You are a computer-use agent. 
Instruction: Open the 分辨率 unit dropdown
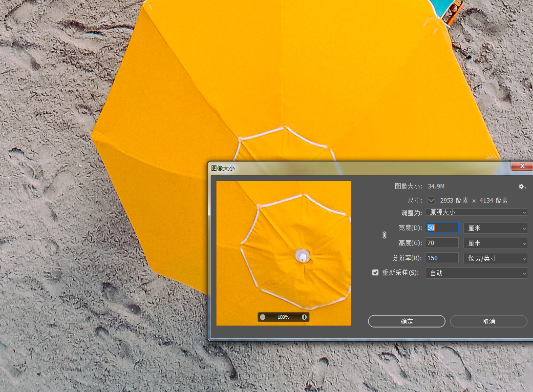pyautogui.click(x=495, y=259)
